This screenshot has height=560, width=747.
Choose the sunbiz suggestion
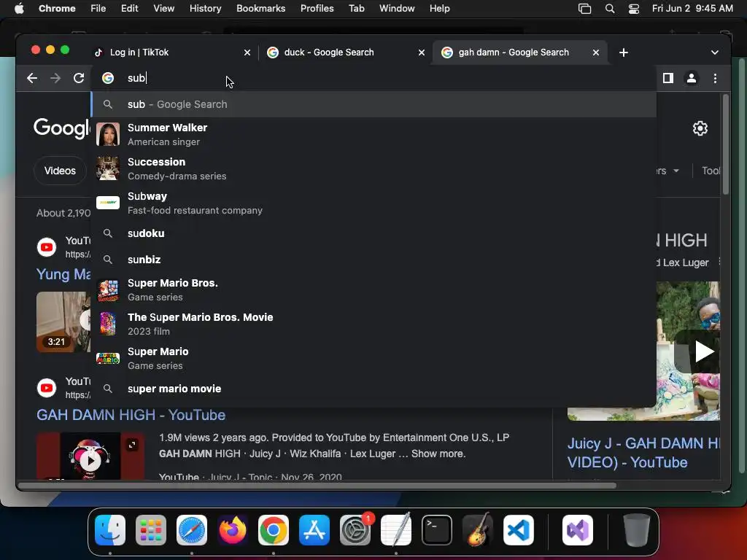click(x=374, y=260)
